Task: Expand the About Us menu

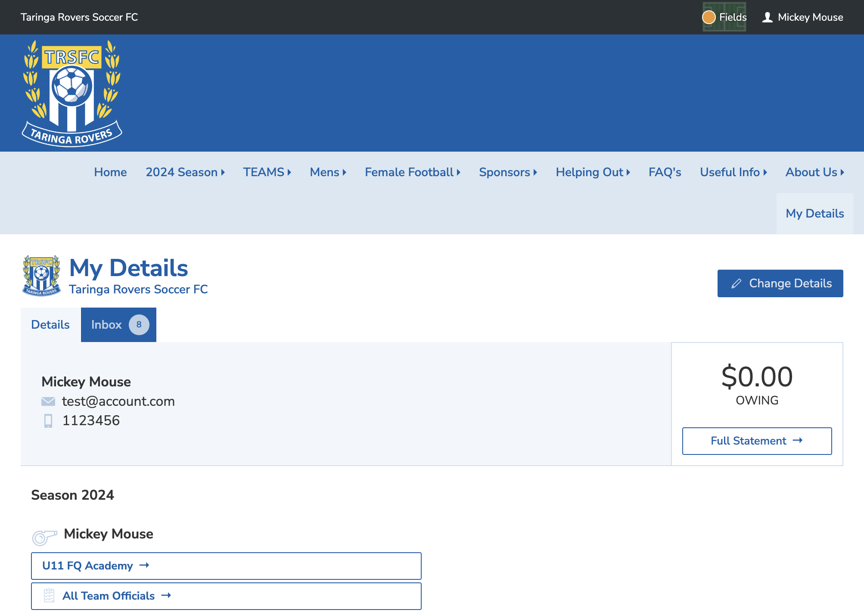Action: [x=815, y=172]
